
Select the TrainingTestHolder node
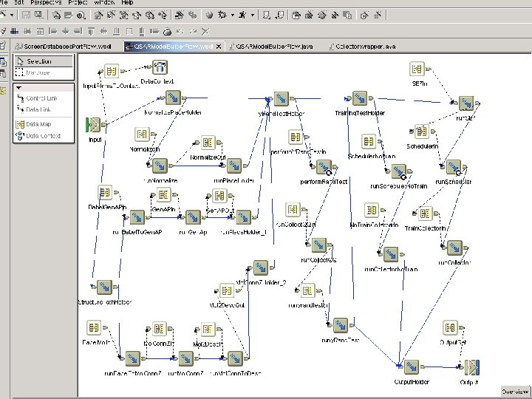click(360, 98)
